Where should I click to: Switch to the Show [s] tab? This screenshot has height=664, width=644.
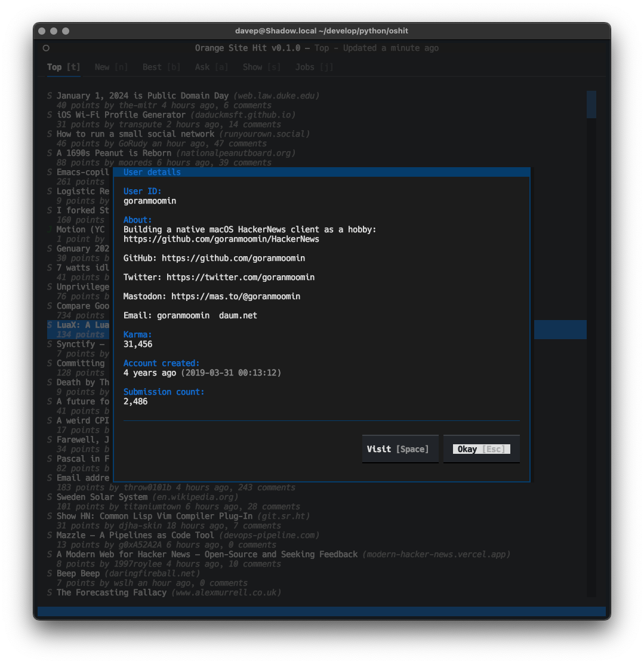point(261,67)
